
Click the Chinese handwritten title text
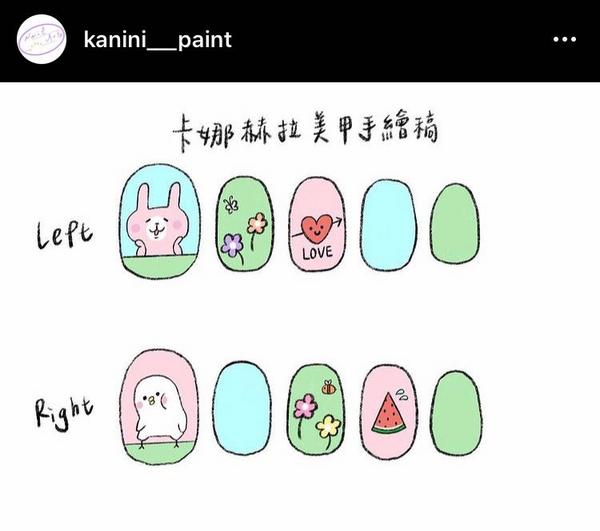(x=305, y=132)
